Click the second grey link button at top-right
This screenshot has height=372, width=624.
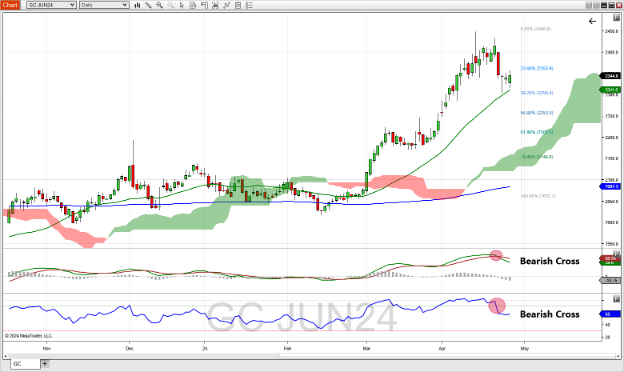596,5
